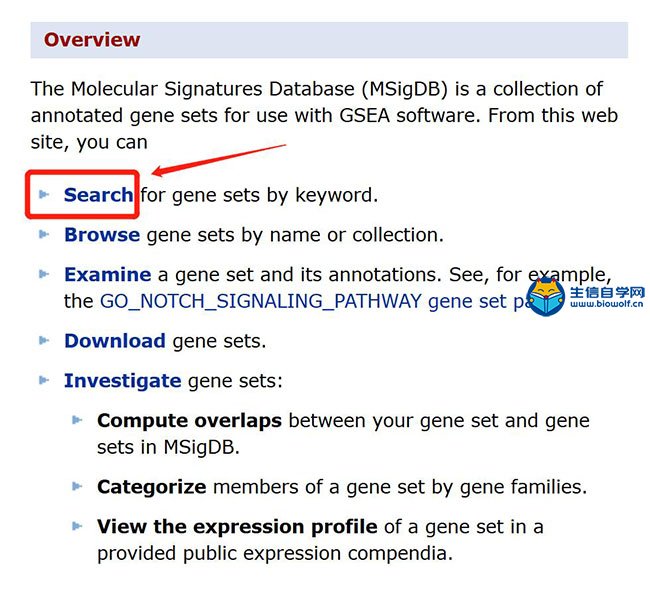Click the biowolf cat logo watermark
The width and height of the screenshot is (650, 593).
point(546,297)
